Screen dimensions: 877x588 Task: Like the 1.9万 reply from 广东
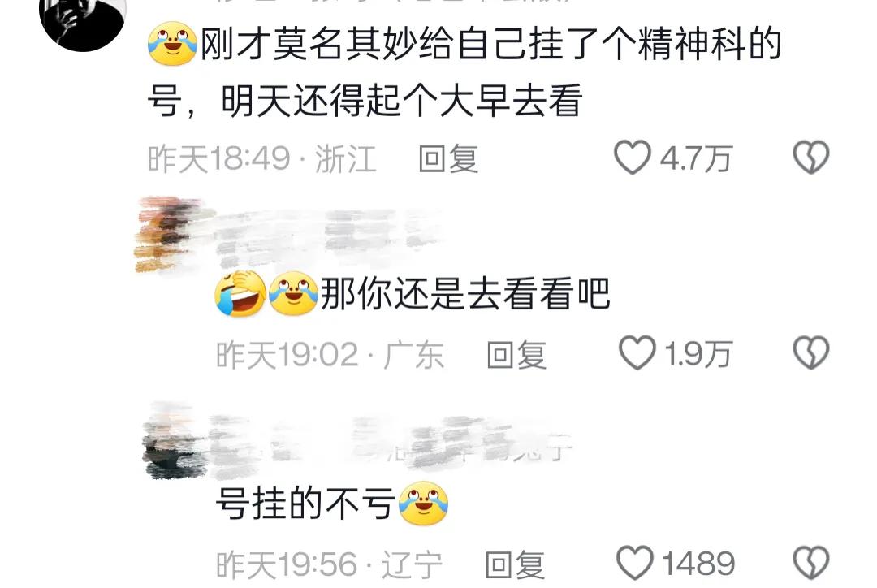637,353
